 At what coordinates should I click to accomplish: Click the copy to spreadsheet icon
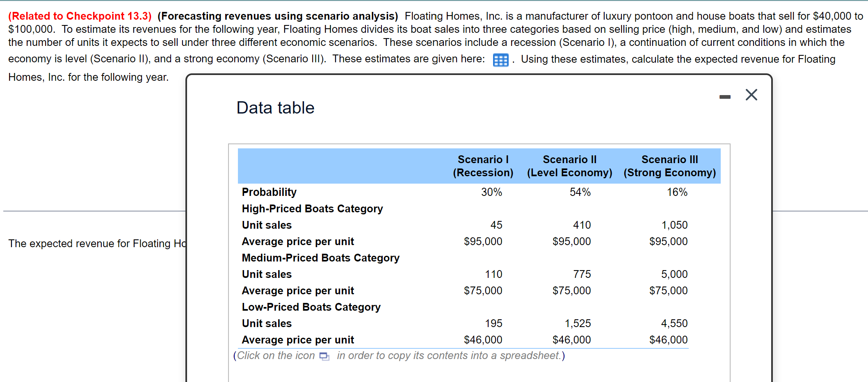tap(324, 356)
